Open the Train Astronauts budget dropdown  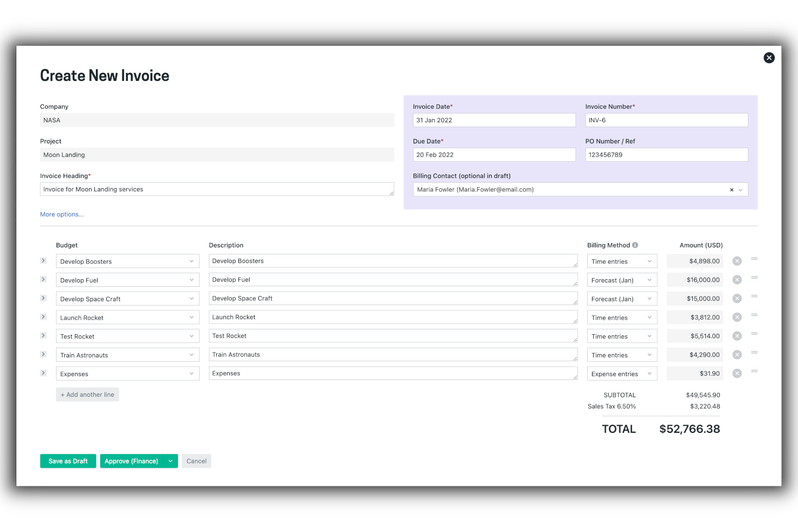pyautogui.click(x=128, y=355)
